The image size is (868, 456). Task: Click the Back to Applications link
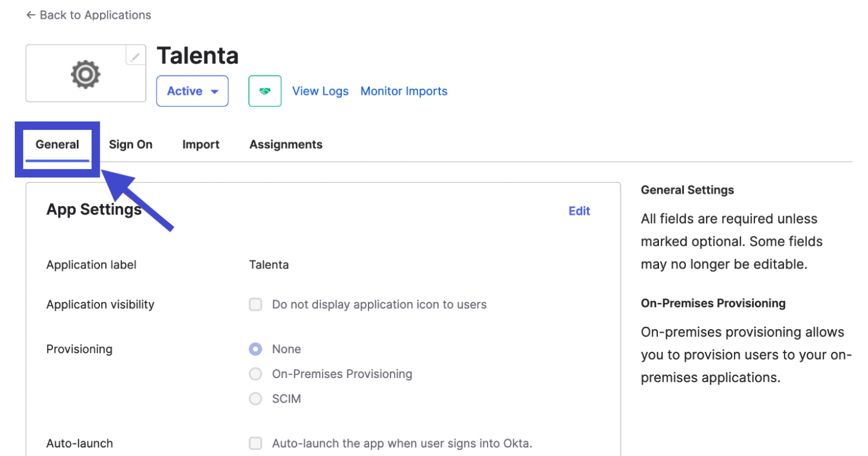point(88,15)
